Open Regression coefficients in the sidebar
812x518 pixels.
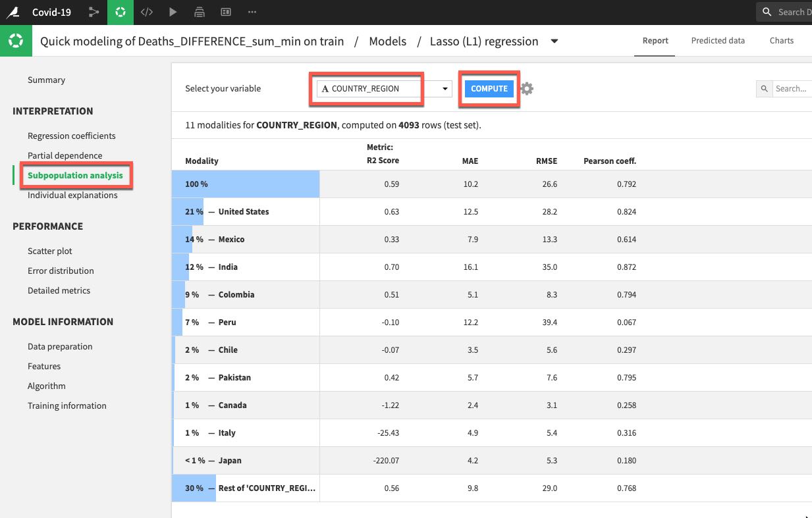click(x=71, y=136)
